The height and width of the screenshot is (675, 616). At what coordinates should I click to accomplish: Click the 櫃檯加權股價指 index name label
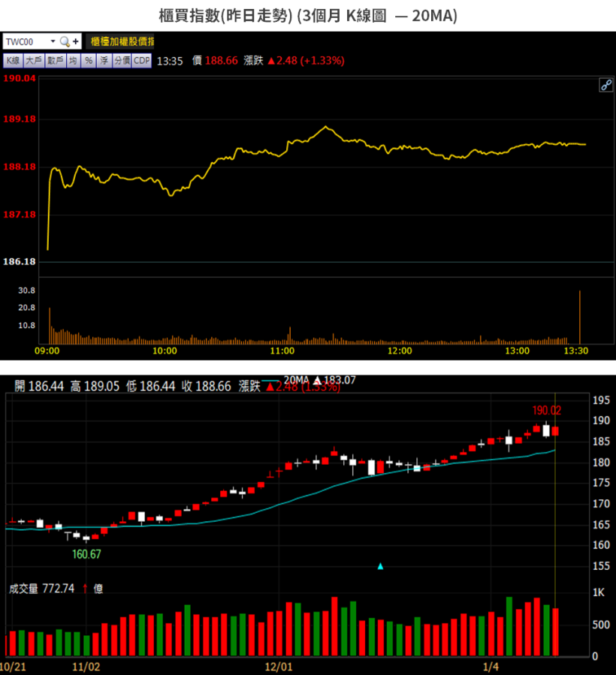pos(122,42)
